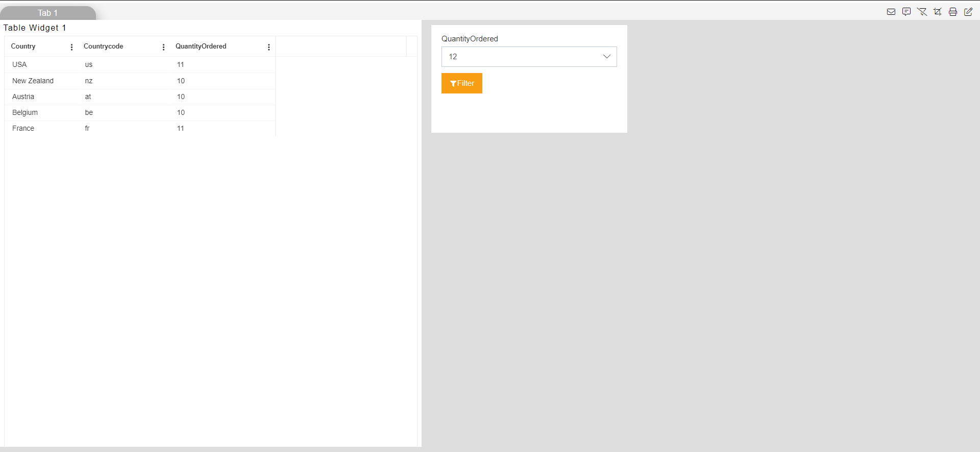Click the quantity 10 in New Zealand row

point(181,81)
